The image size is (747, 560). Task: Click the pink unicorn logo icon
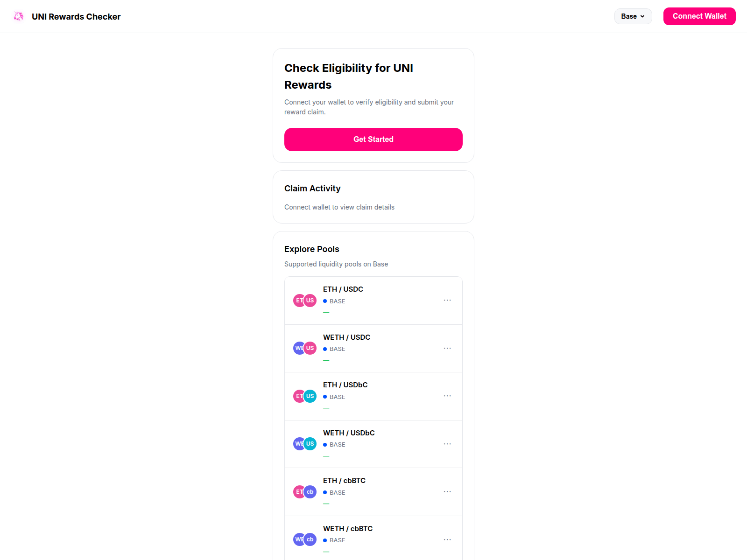19,16
